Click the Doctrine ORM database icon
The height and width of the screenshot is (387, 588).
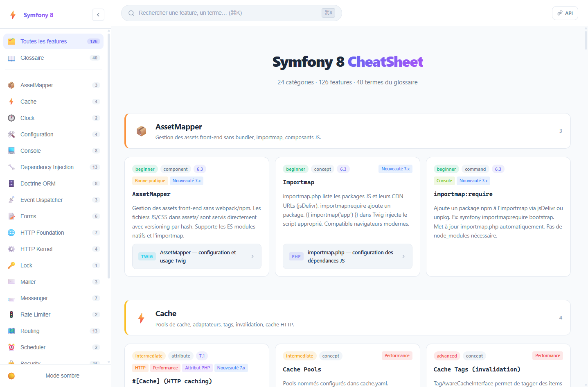(11, 183)
